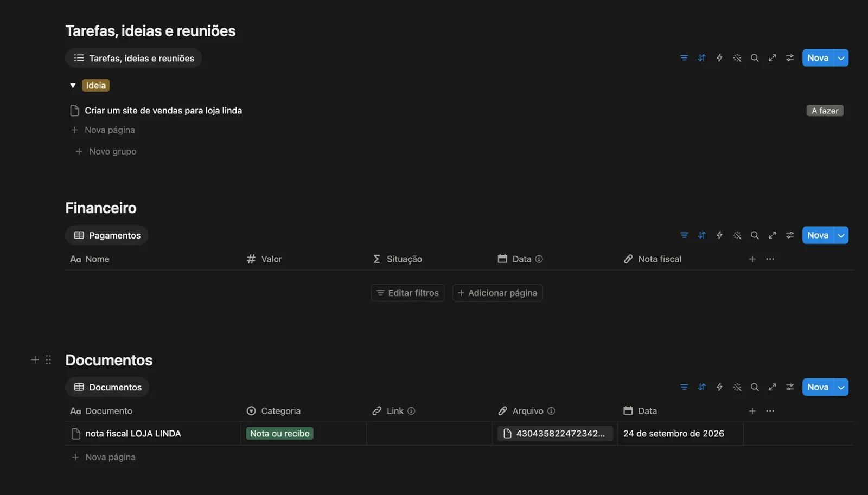Select the Documentos view tab
The image size is (868, 495).
[107, 387]
